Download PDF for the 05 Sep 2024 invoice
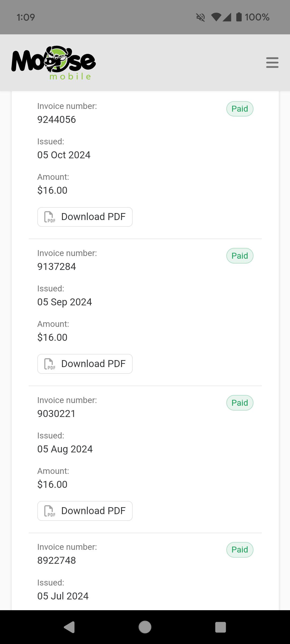Screen dimensions: 290x644 click(85, 364)
